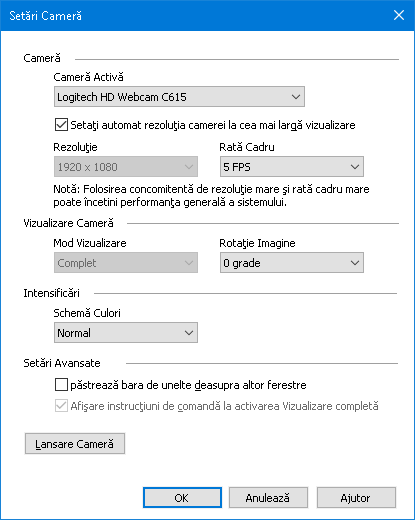Viewport: 415px width, 520px height.
Task: Toggle automatic camera resolution checkbox
Action: click(x=61, y=125)
